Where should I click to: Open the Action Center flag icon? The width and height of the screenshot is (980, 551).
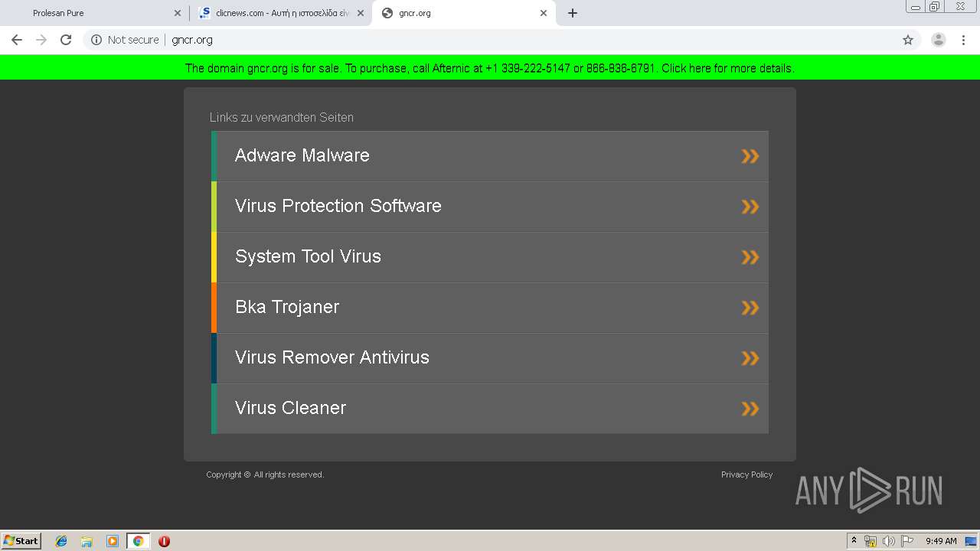[x=907, y=541]
